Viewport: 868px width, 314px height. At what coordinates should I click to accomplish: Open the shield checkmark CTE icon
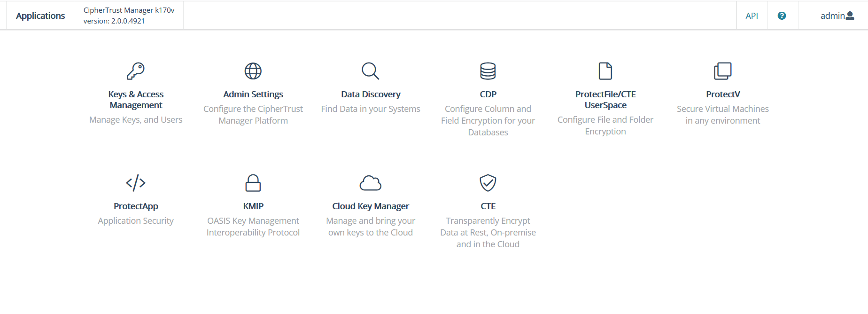(x=488, y=183)
